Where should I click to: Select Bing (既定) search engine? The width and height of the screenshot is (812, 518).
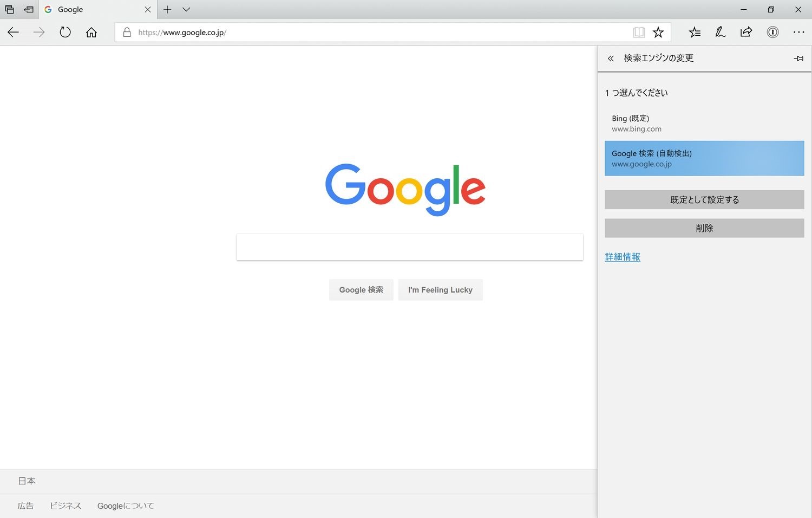coord(704,124)
